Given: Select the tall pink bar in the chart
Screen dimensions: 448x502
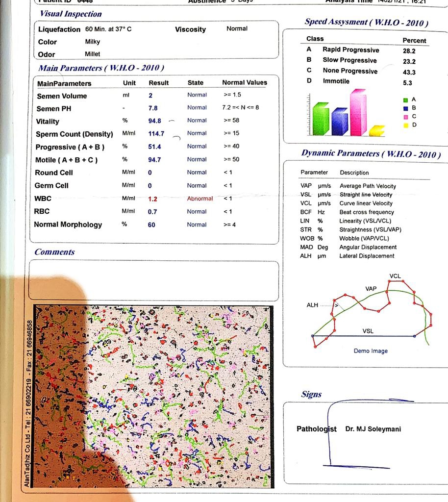Looking at the screenshot, I should [358, 113].
